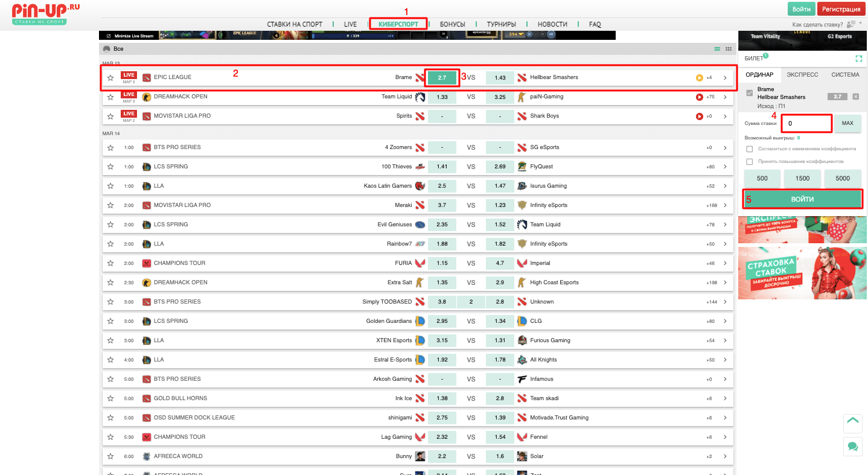
Task: Switch to list view layout icon
Action: click(x=717, y=49)
